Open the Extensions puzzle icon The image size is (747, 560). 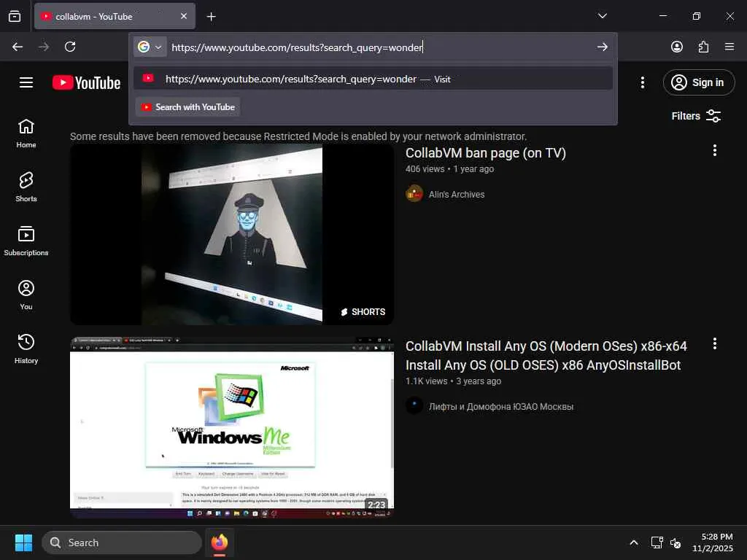(x=703, y=47)
